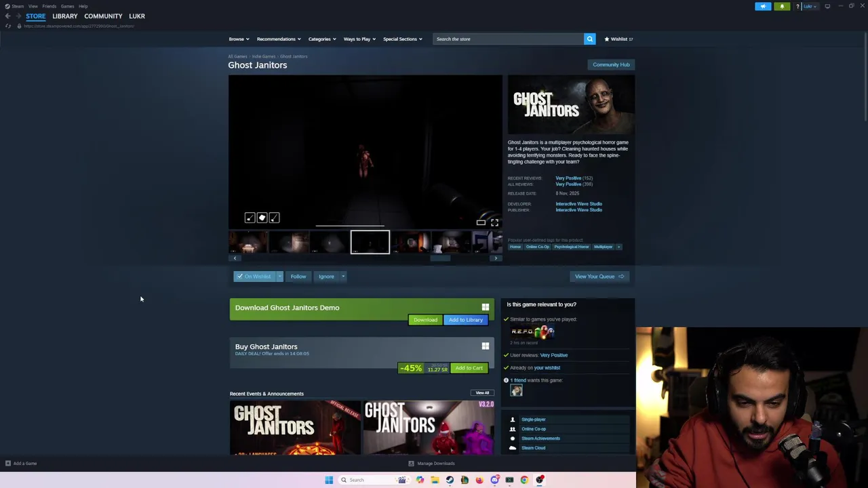Viewport: 868px width, 488px height.
Task: Click the plus icon after tags
Action: click(x=618, y=247)
